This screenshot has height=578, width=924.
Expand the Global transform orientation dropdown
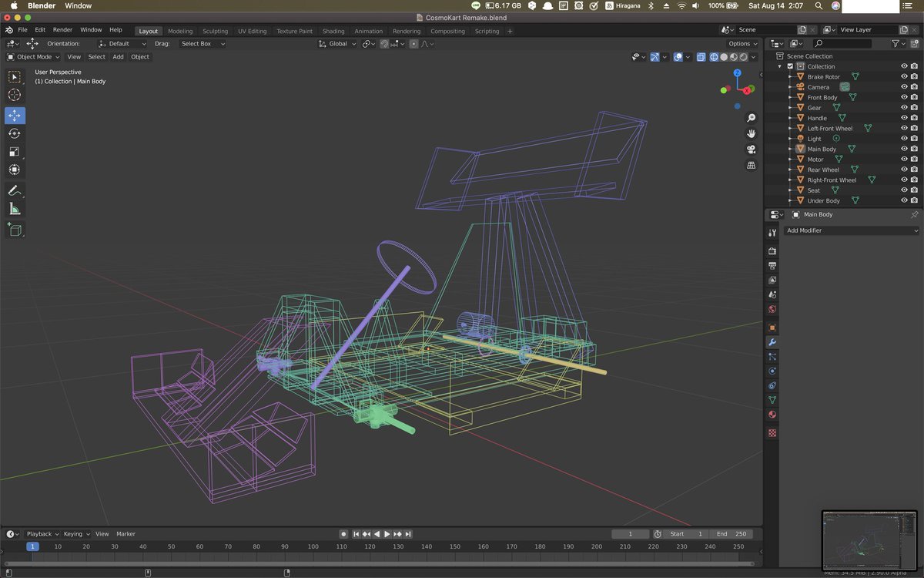(x=337, y=44)
